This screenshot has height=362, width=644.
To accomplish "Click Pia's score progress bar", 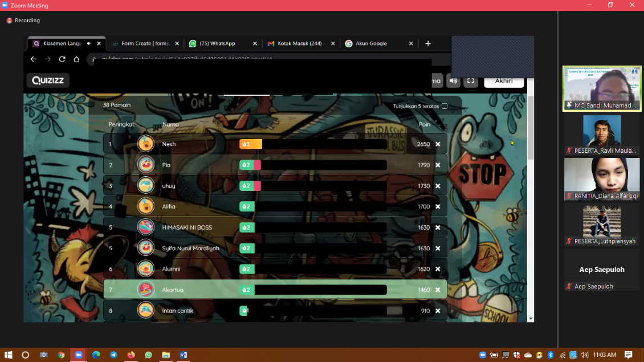I will [x=313, y=165].
